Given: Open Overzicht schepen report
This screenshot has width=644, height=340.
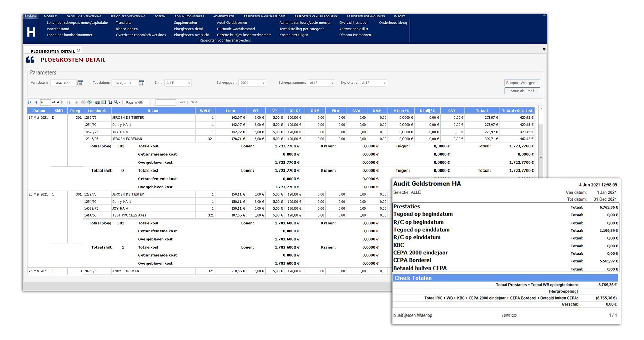Looking at the screenshot, I should (354, 23).
